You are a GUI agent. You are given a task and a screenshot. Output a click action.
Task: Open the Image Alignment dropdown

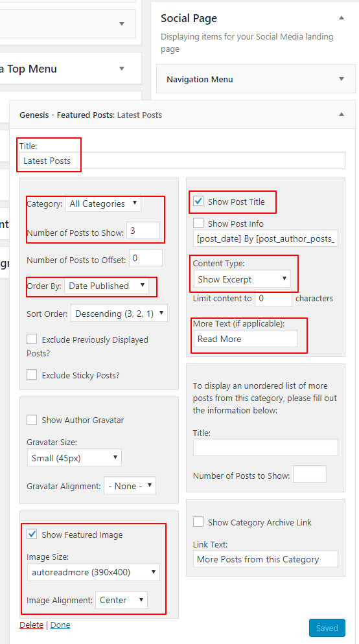click(x=122, y=600)
